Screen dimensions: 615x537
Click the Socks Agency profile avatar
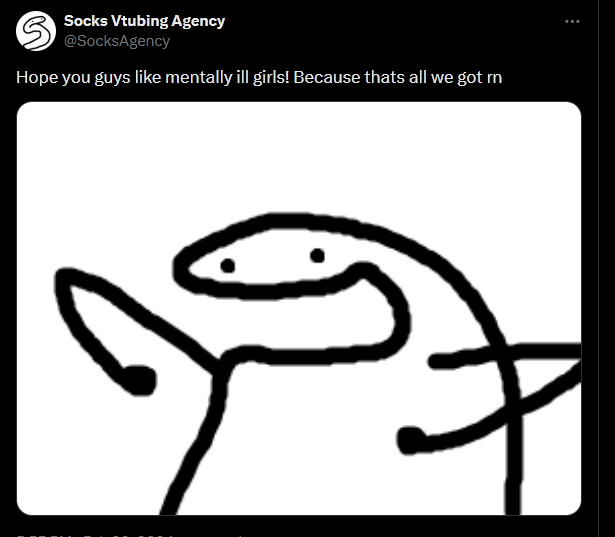36,31
